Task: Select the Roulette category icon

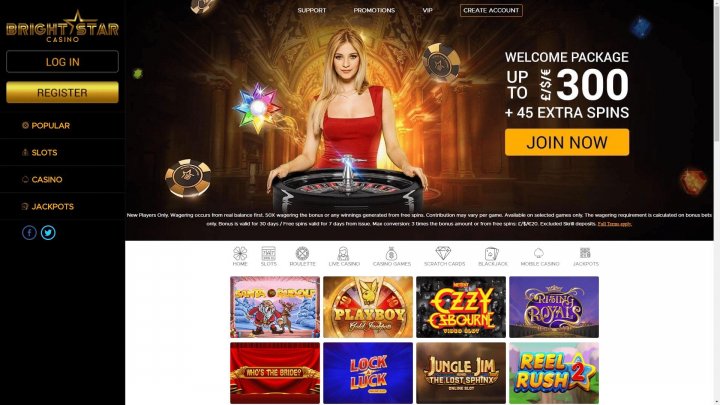Action: (302, 253)
